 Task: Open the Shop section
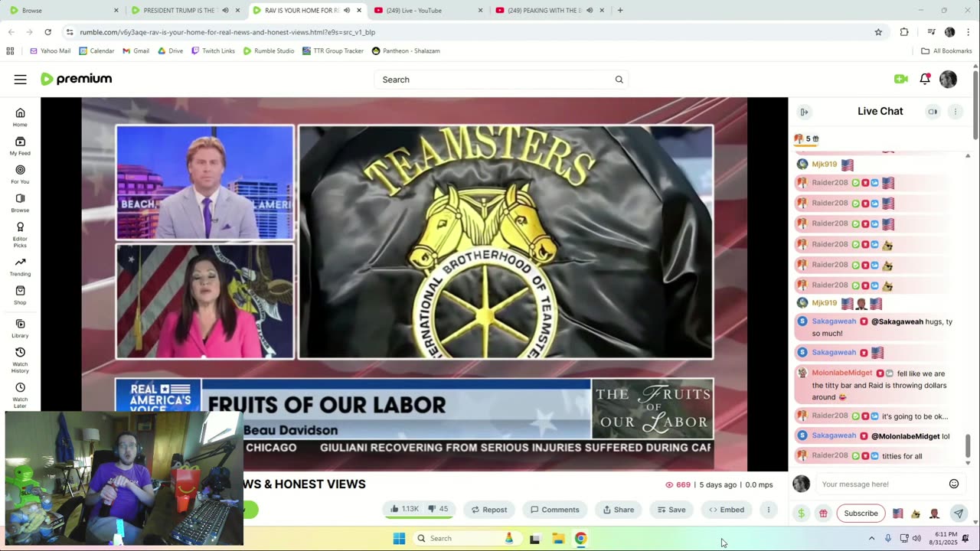click(20, 295)
